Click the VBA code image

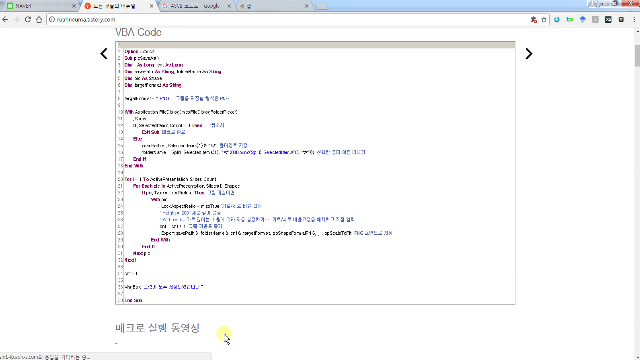click(x=315, y=173)
